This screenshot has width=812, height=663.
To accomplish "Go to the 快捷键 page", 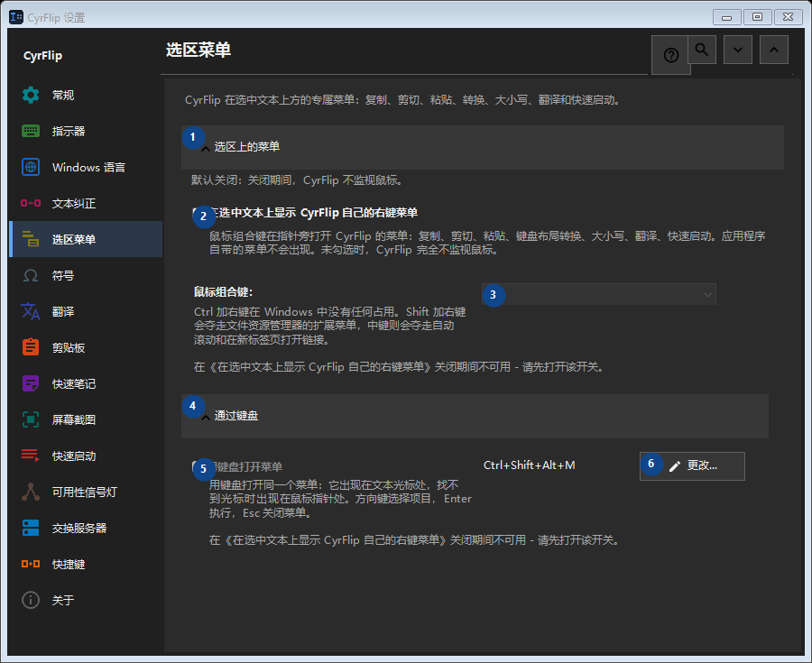I will click(x=86, y=564).
